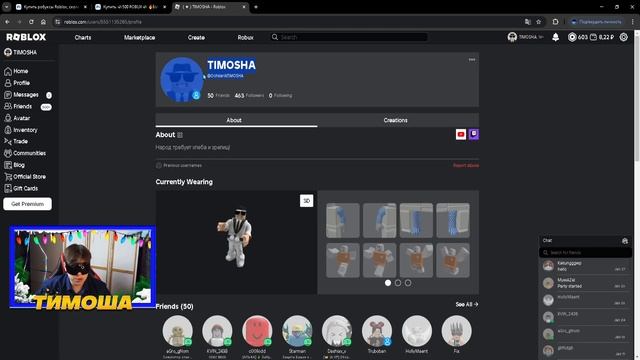Click the Get Premium button
Image resolution: width=640 pixels, height=360 pixels.
[x=27, y=204]
